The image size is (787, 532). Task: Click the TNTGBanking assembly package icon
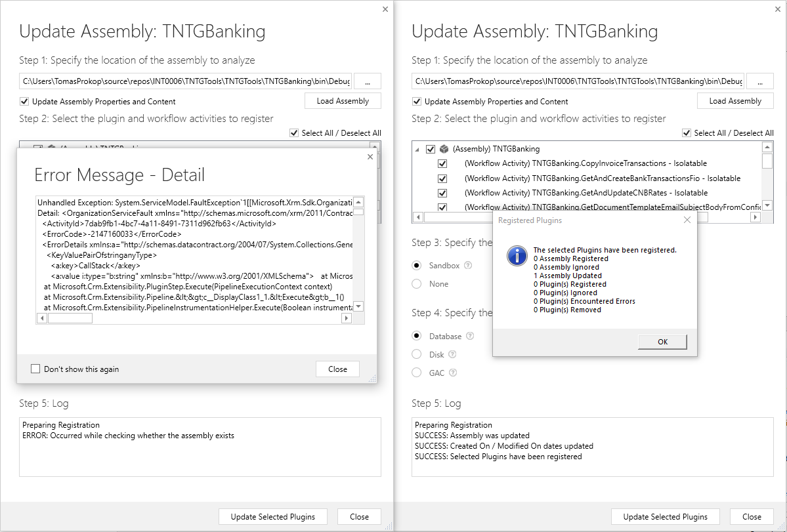pos(444,149)
